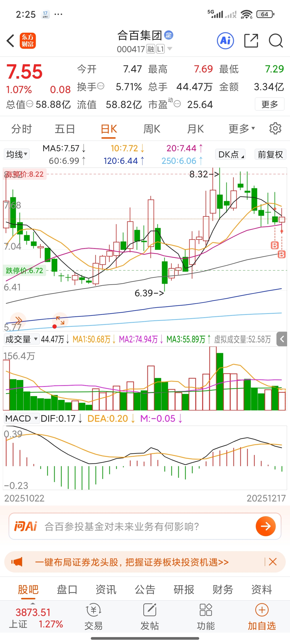Tap the 虚拟成交量:52.58万 label
The image size is (290, 644).
242,339
